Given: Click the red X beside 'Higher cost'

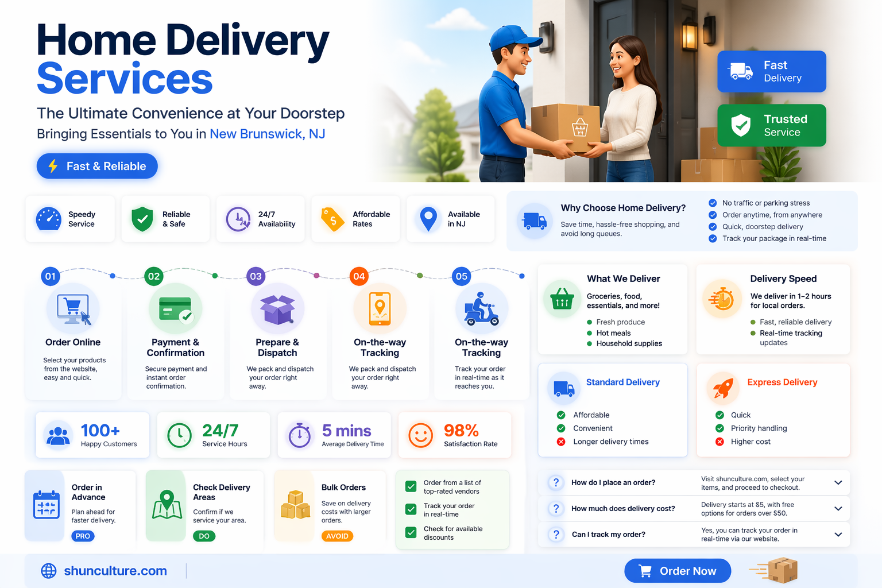Looking at the screenshot, I should pyautogui.click(x=719, y=442).
